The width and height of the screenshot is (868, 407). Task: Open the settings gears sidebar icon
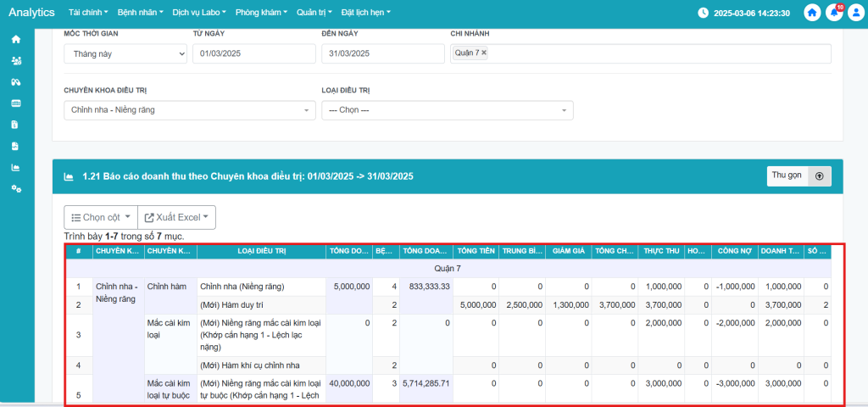click(15, 188)
